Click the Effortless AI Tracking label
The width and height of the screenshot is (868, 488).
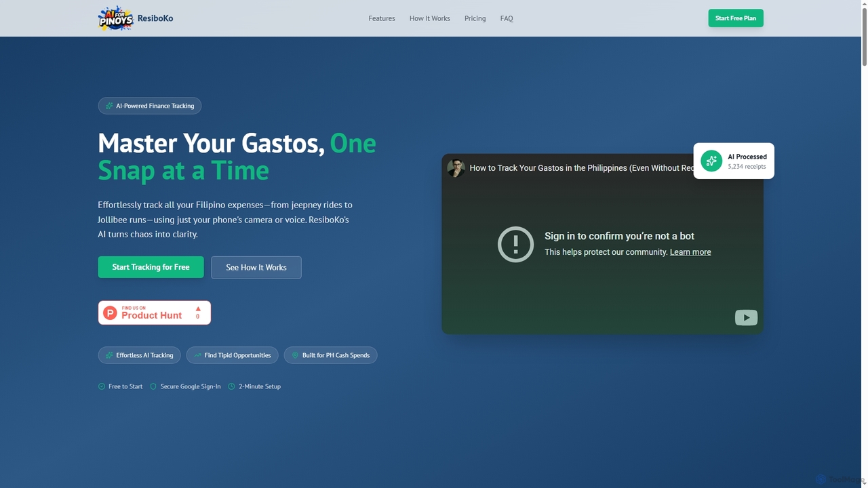(144, 355)
